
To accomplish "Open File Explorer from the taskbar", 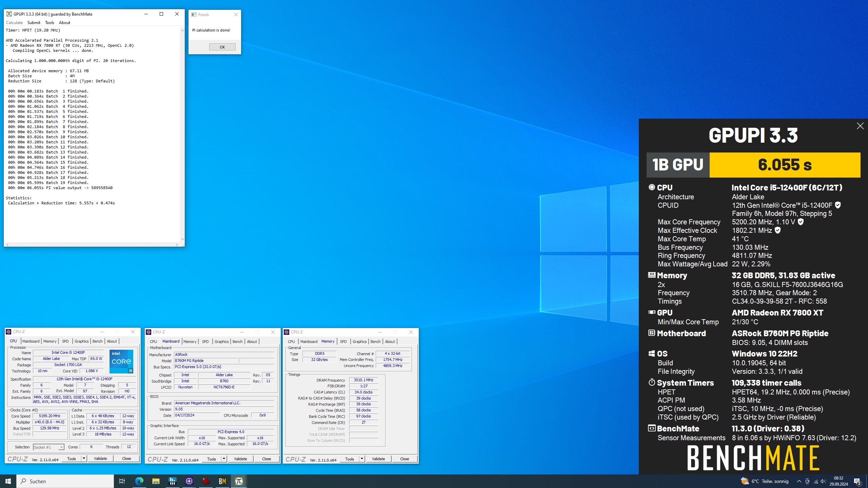I will tap(156, 481).
